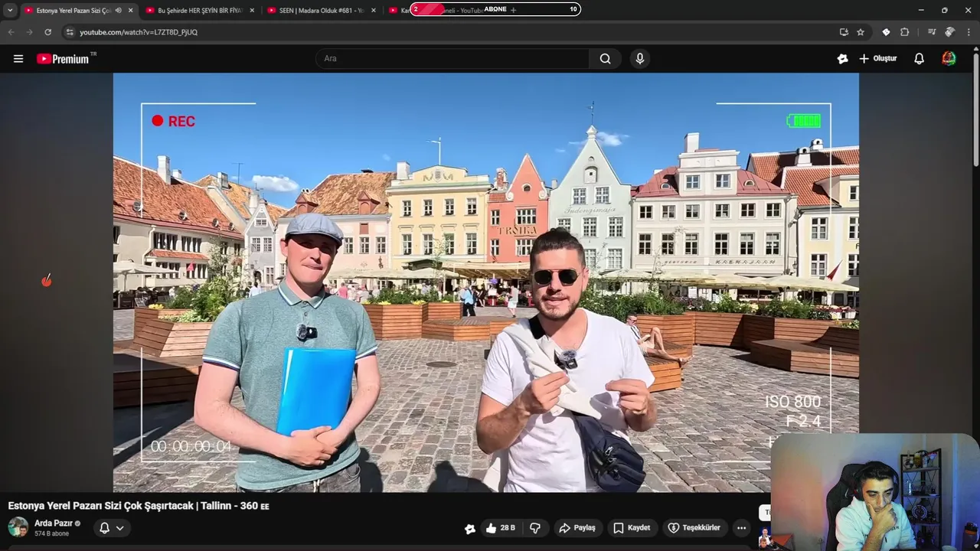This screenshot has height=551, width=980.
Task: View site information icon in address bar
Action: 70,32
